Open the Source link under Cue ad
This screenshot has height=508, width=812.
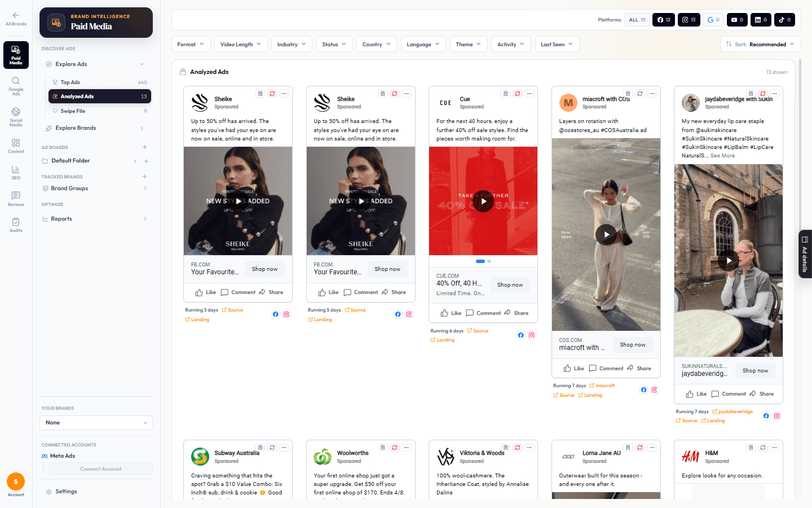click(x=478, y=331)
